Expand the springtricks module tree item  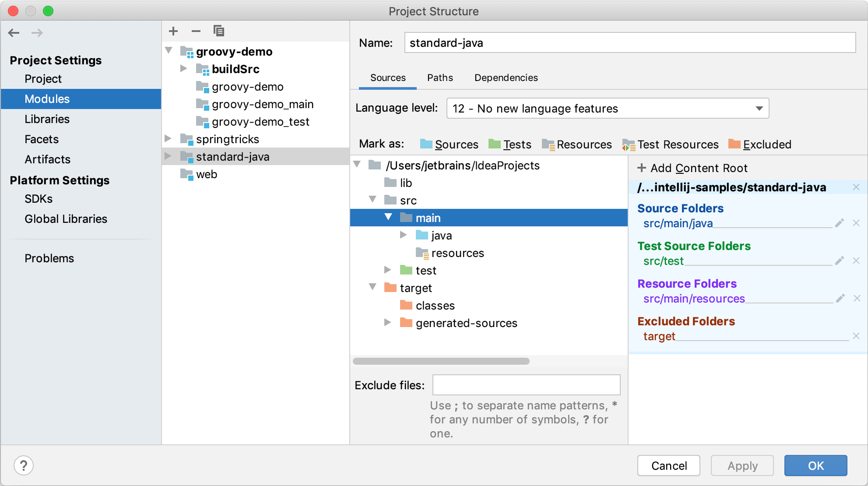(172, 138)
